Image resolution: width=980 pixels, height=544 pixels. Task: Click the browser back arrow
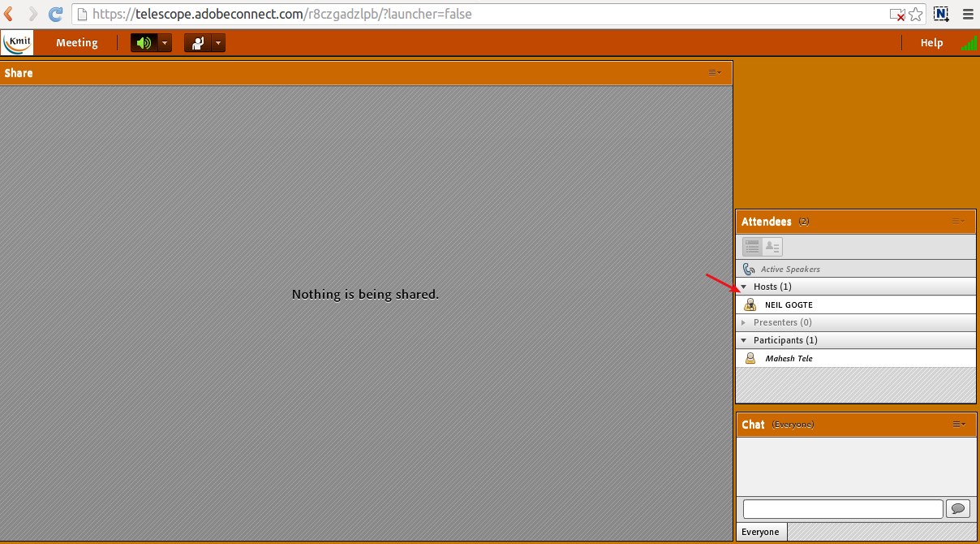[x=9, y=14]
